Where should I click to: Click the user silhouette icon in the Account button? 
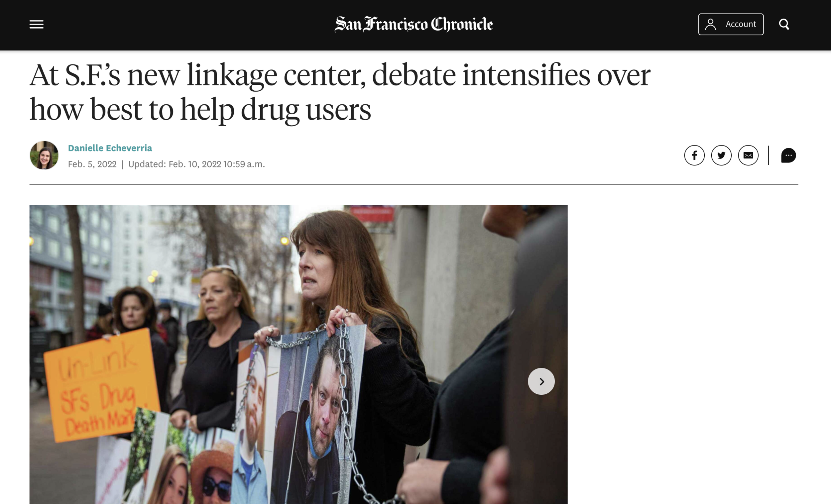711,24
